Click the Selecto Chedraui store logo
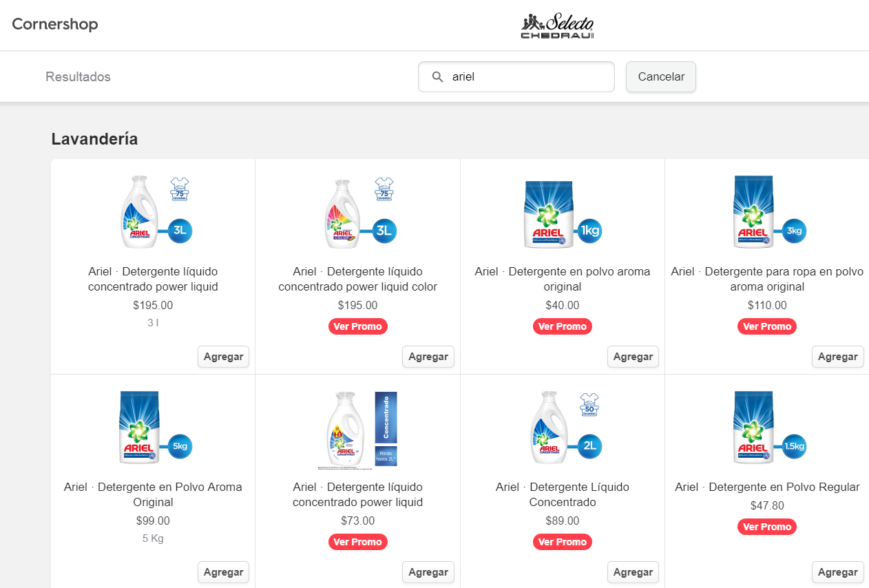 tap(557, 26)
